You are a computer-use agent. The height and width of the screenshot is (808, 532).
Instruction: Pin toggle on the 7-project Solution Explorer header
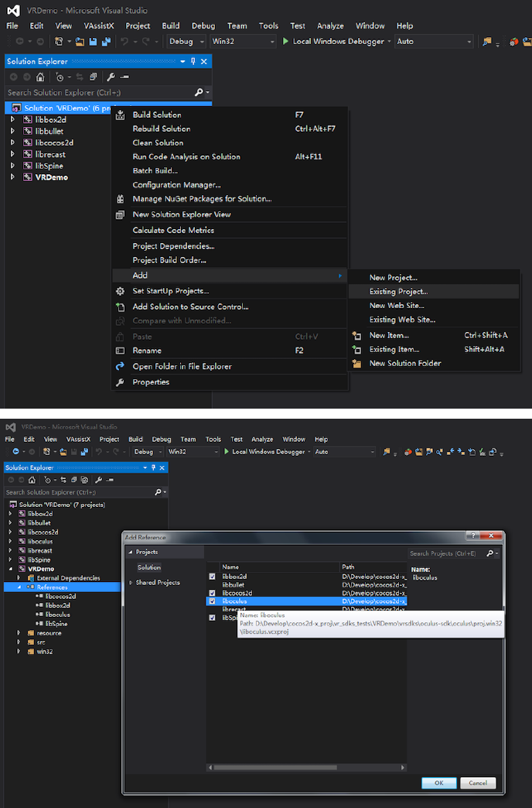(153, 467)
